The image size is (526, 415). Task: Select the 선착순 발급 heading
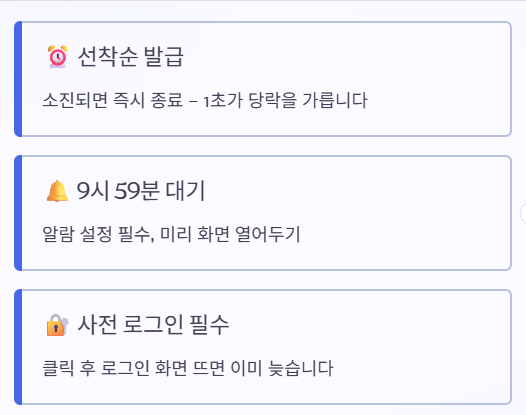pyautogui.click(x=130, y=56)
